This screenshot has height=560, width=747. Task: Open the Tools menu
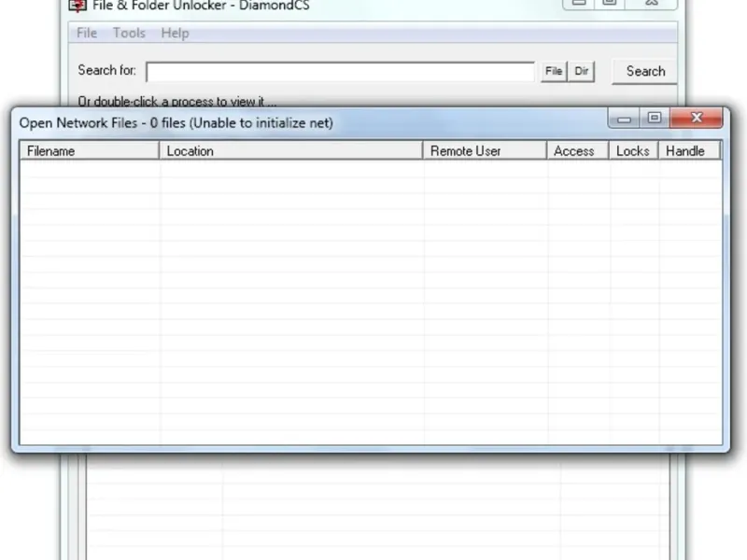click(129, 33)
